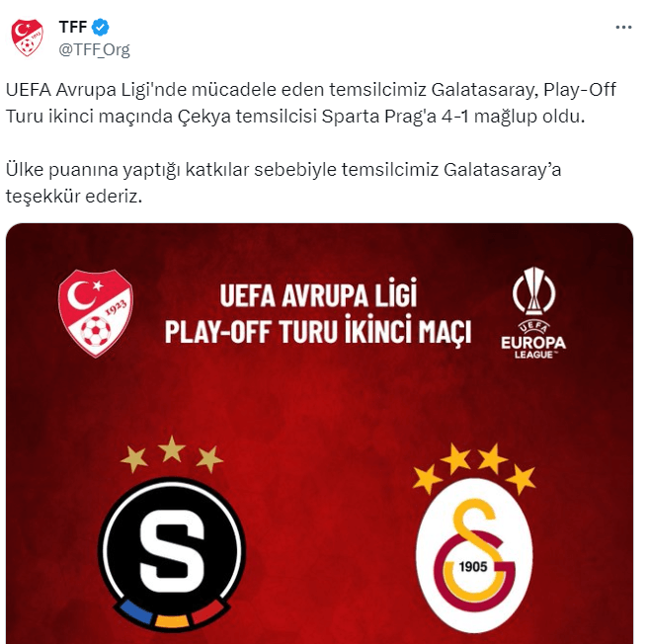
Task: Open the match graphic image
Action: [319, 434]
